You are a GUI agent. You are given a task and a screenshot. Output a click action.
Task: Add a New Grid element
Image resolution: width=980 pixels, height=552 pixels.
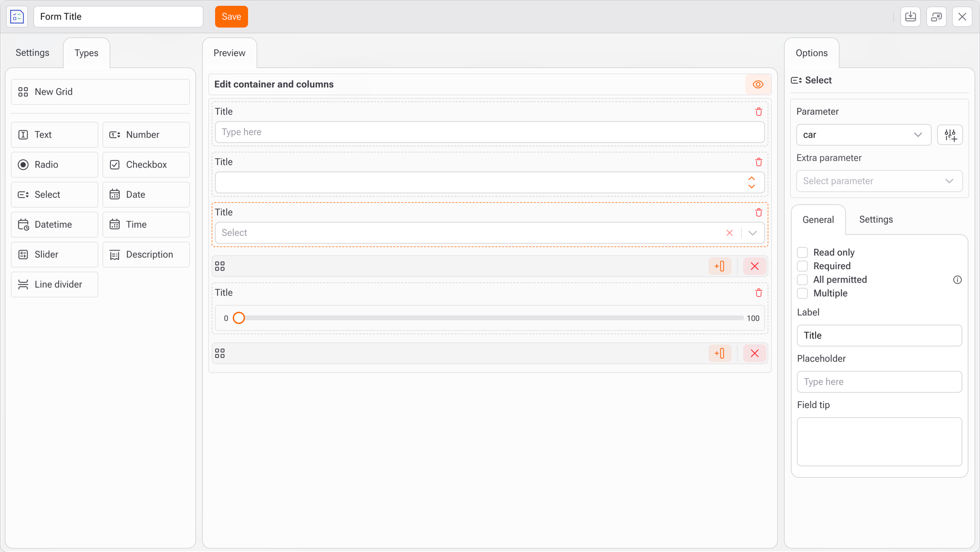pyautogui.click(x=100, y=92)
